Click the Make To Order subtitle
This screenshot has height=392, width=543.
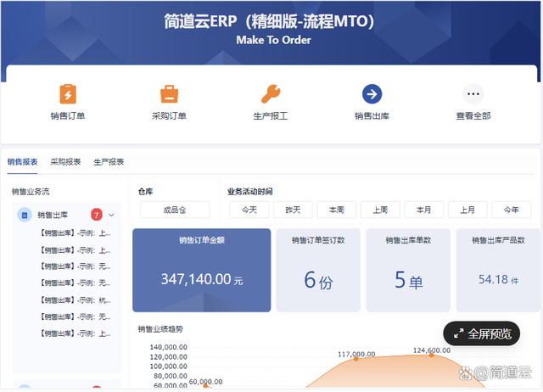pyautogui.click(x=273, y=40)
